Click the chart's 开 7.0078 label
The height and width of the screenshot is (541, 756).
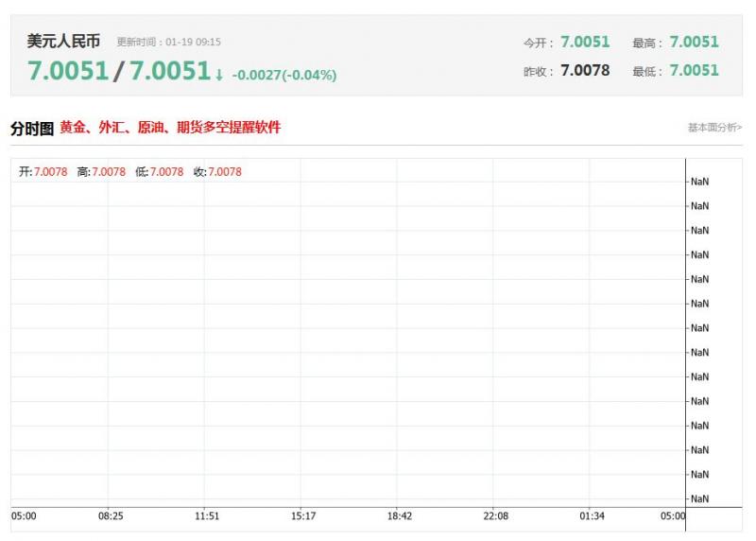[x=43, y=172]
